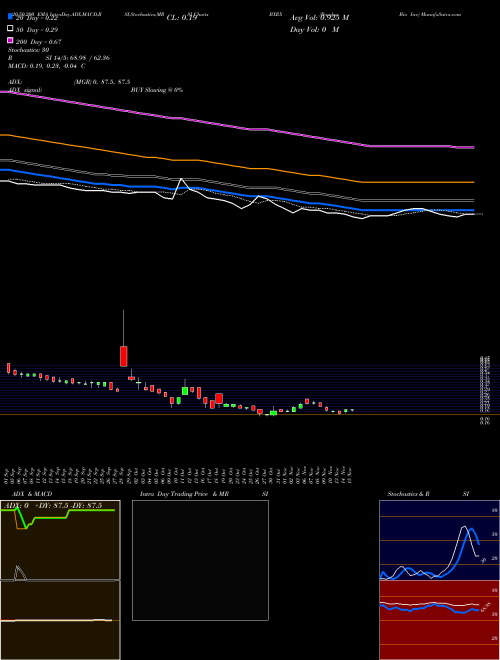Click the tall red candlestick with long wick
The image size is (500, 660).
(123, 356)
